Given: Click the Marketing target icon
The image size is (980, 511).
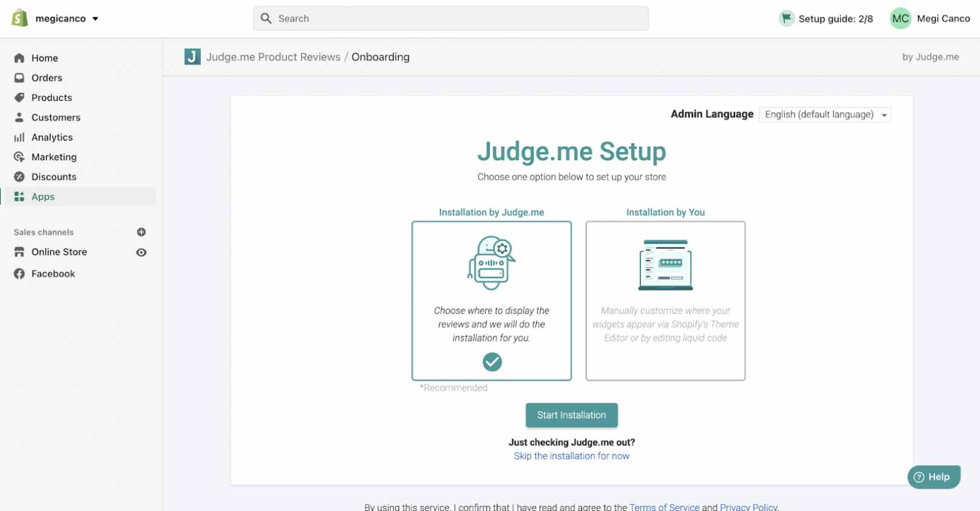Looking at the screenshot, I should pyautogui.click(x=19, y=157).
